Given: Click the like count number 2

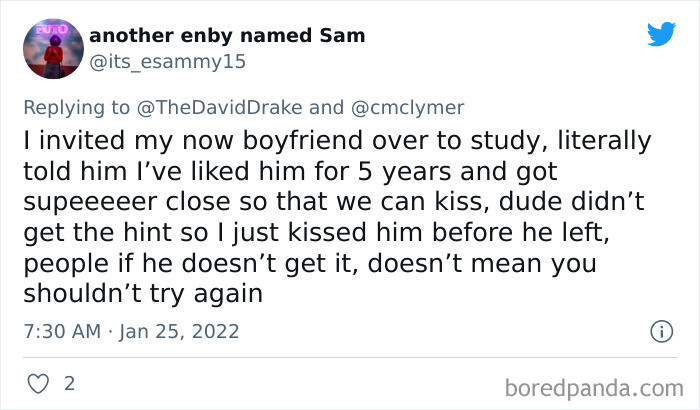Looking at the screenshot, I should point(68,383).
